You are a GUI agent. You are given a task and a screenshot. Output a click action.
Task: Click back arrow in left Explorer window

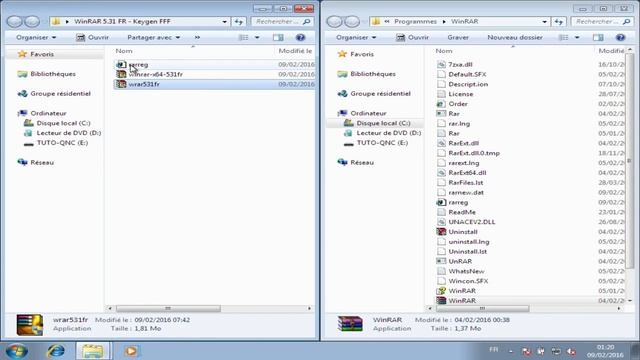pos(14,21)
